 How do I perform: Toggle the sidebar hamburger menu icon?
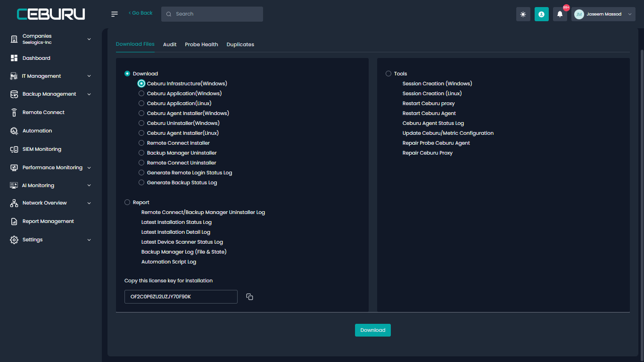tap(115, 14)
